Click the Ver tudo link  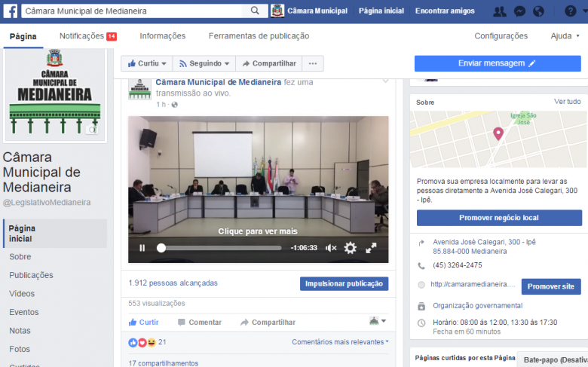tap(568, 102)
